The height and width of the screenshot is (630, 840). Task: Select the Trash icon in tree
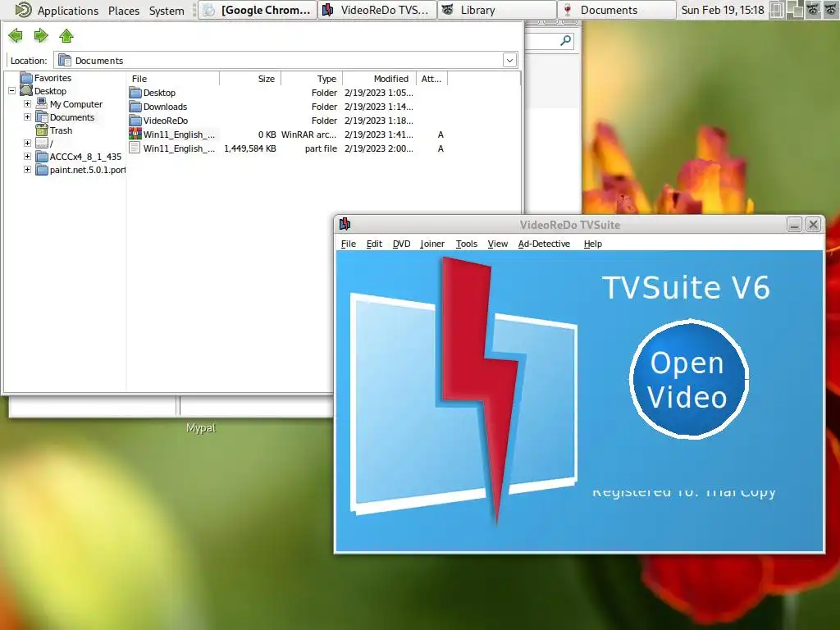42,130
